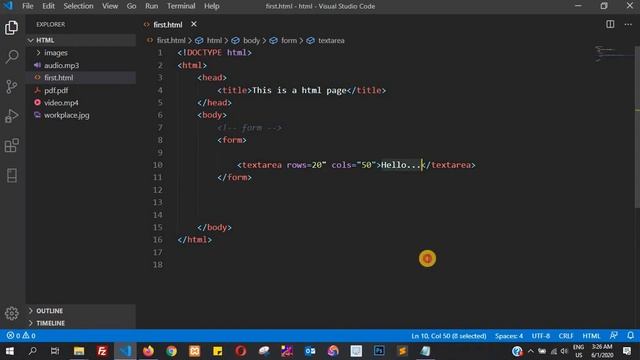The image size is (640, 360).
Task: Open Chrome from the taskbar
Action: point(171,351)
